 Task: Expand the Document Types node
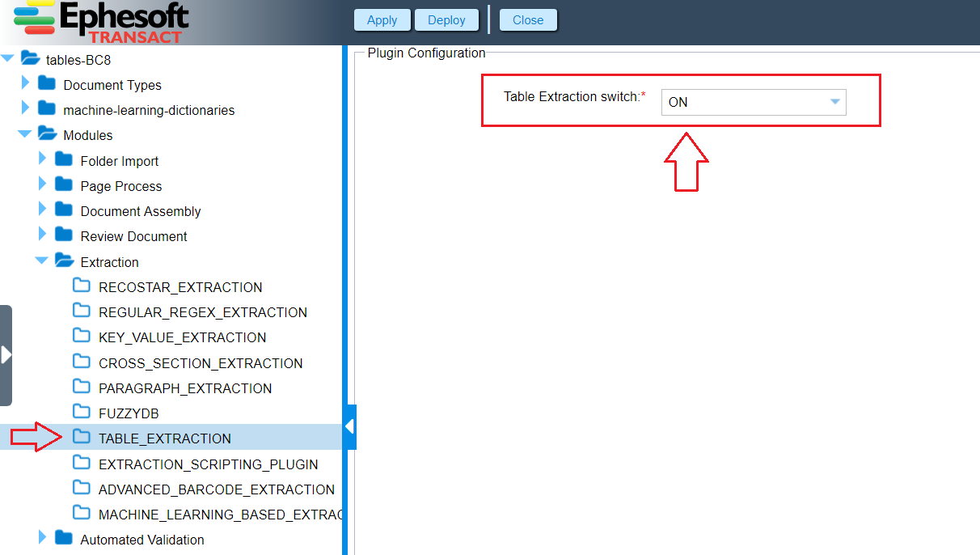pyautogui.click(x=25, y=83)
